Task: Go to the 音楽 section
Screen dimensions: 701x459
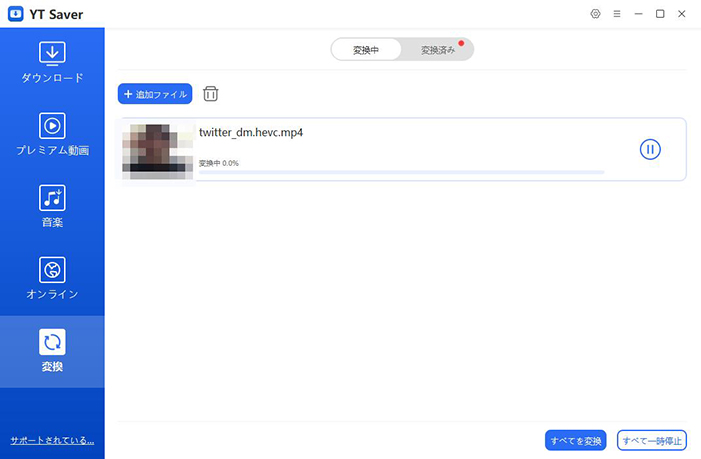Action: coord(52,206)
